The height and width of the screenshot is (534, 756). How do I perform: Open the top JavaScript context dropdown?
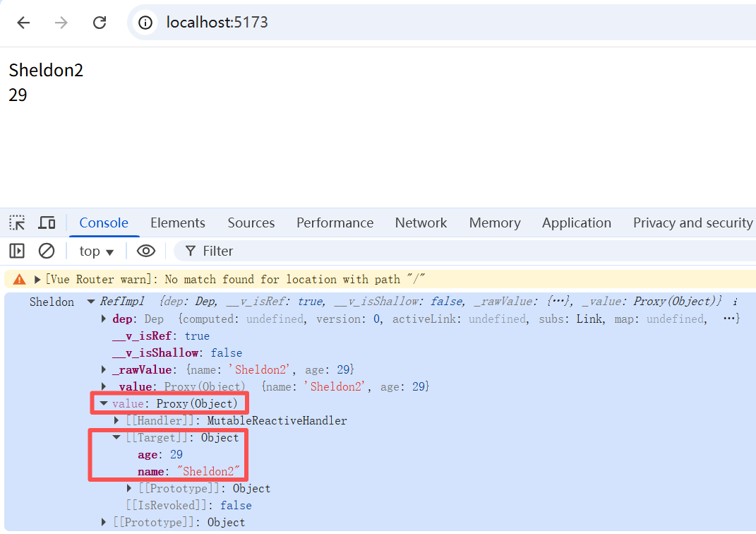click(97, 251)
